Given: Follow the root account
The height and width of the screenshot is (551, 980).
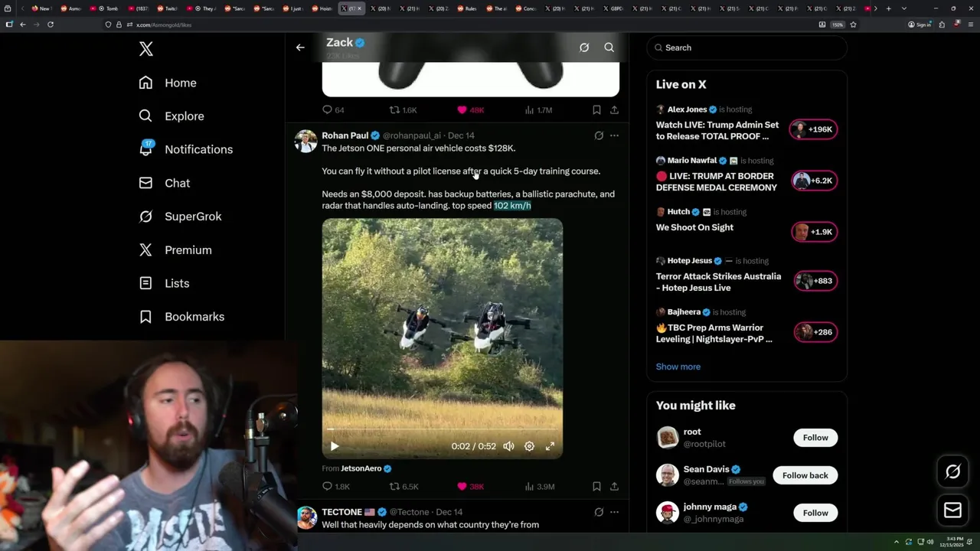Looking at the screenshot, I should [x=815, y=438].
